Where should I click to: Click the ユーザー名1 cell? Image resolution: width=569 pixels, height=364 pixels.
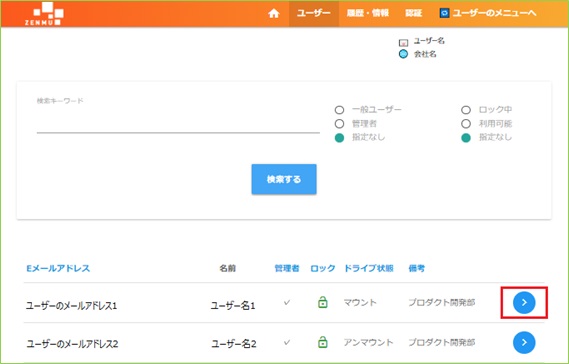(233, 306)
